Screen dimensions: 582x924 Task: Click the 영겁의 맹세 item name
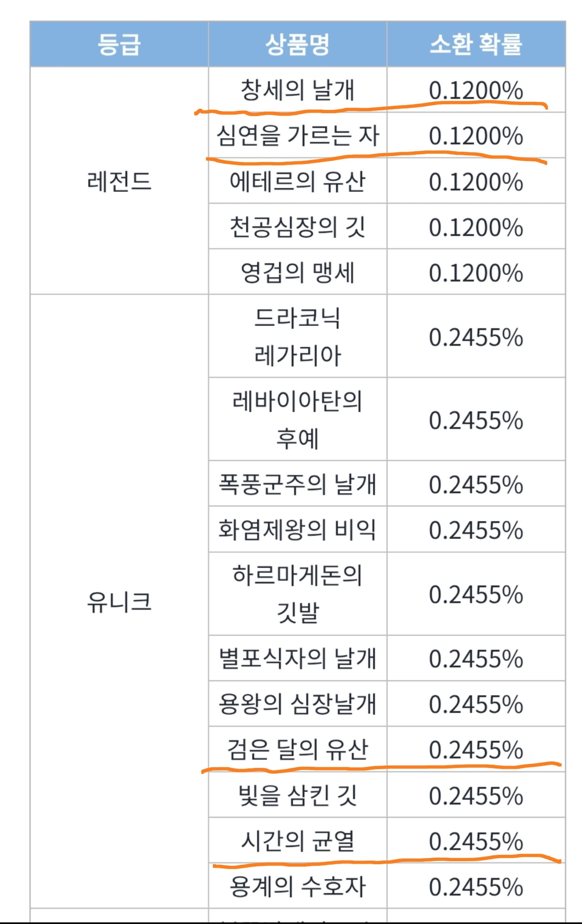coord(297,272)
